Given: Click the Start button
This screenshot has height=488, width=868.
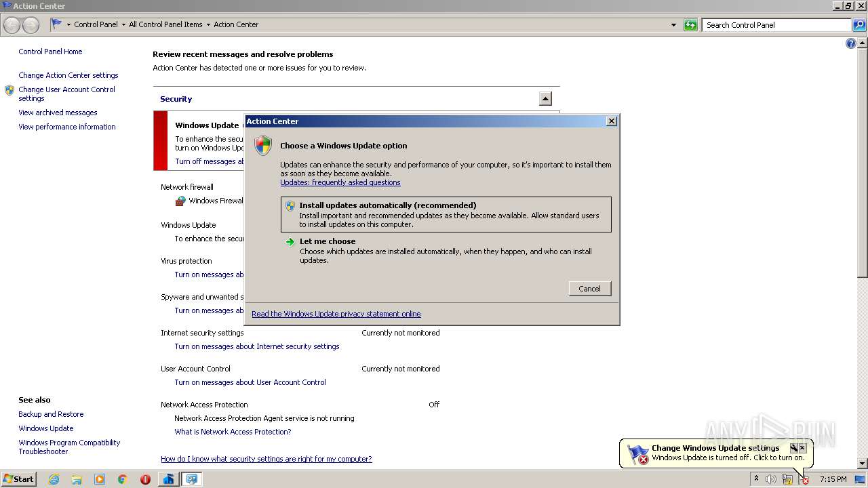Looking at the screenshot, I should tap(18, 479).
